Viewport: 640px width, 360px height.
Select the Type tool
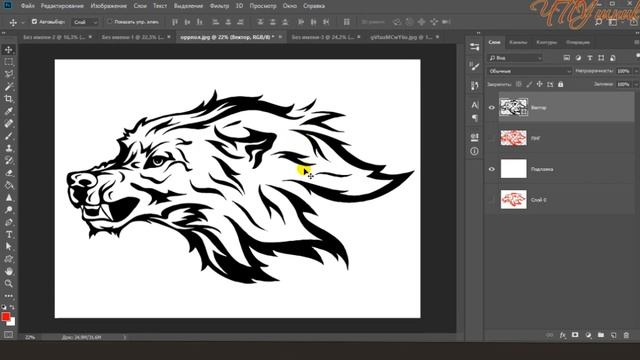click(9, 235)
